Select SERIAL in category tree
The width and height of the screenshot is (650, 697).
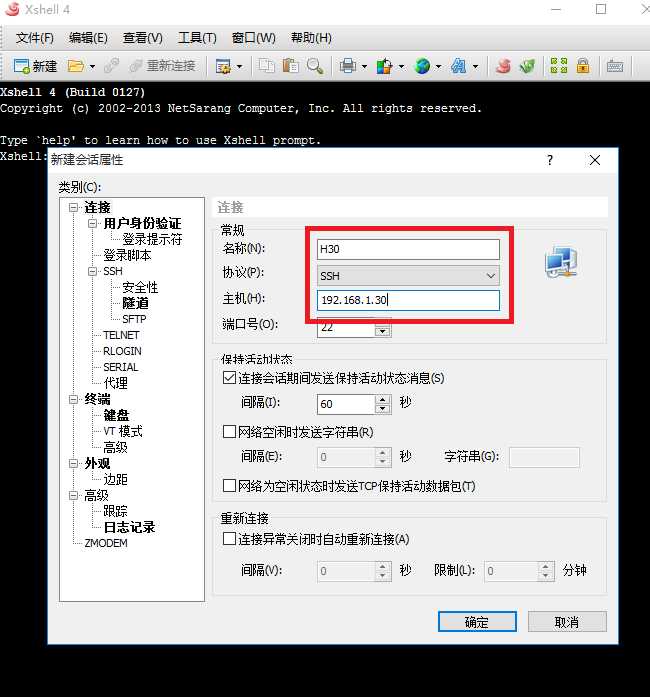coord(120,367)
